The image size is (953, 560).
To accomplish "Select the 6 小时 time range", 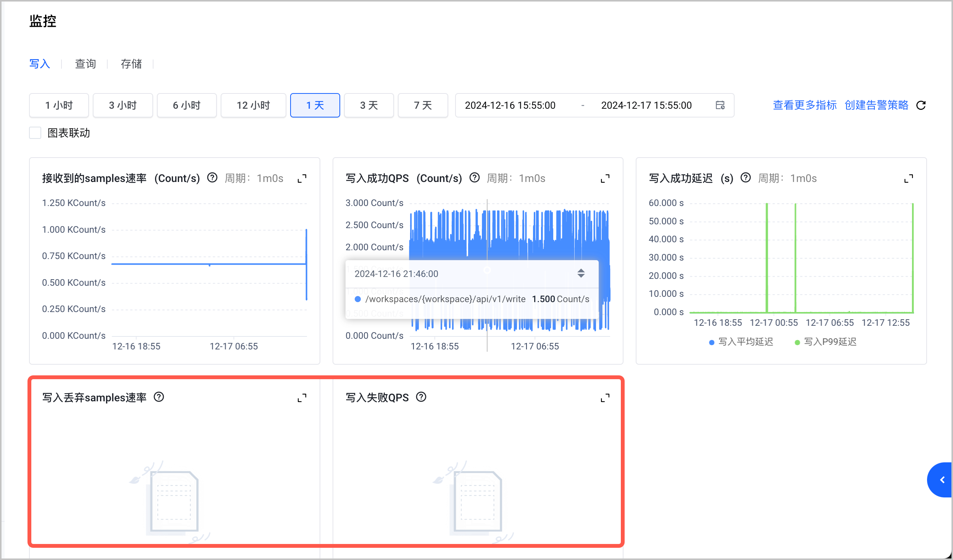I will (x=187, y=105).
